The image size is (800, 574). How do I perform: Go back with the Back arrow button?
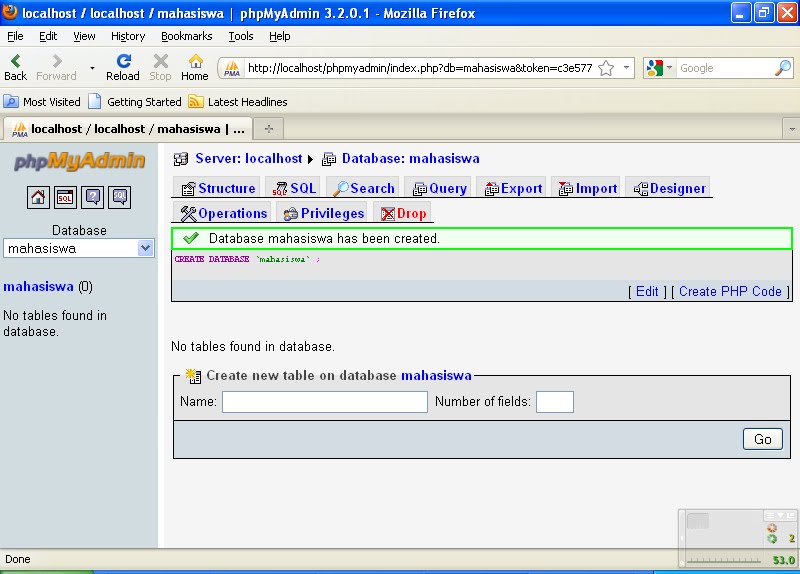tap(15, 67)
